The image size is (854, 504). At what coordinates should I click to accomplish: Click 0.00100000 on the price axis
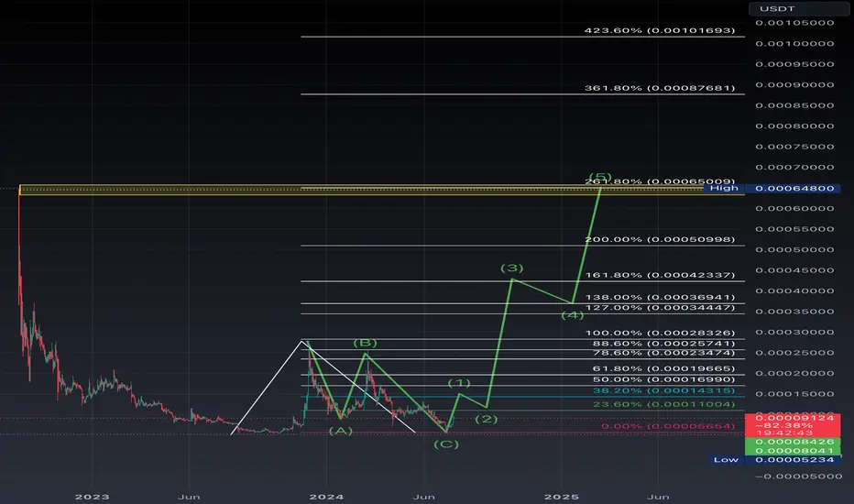point(794,44)
